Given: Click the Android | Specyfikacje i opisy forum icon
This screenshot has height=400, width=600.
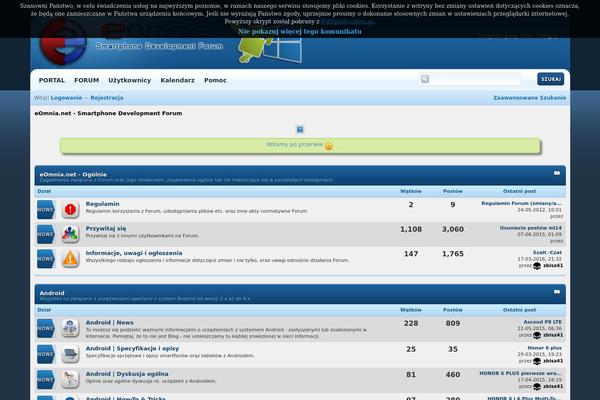Looking at the screenshot, I should point(70,354).
